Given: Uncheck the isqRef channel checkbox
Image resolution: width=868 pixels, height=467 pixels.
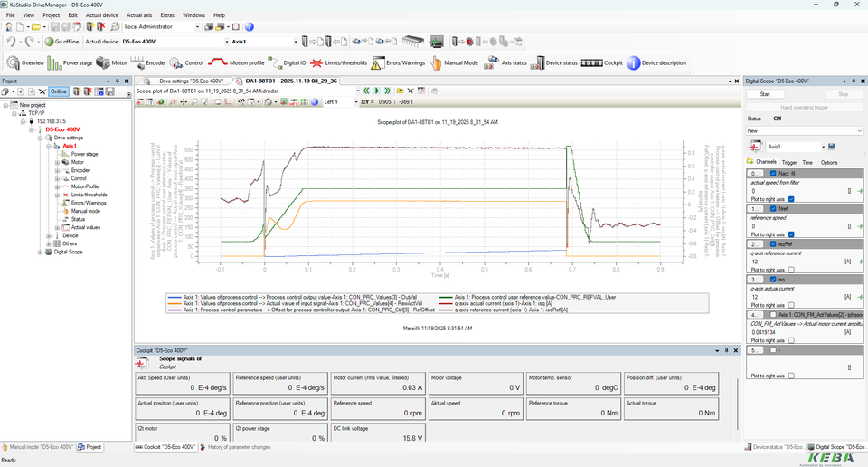Looking at the screenshot, I should tap(772, 243).
